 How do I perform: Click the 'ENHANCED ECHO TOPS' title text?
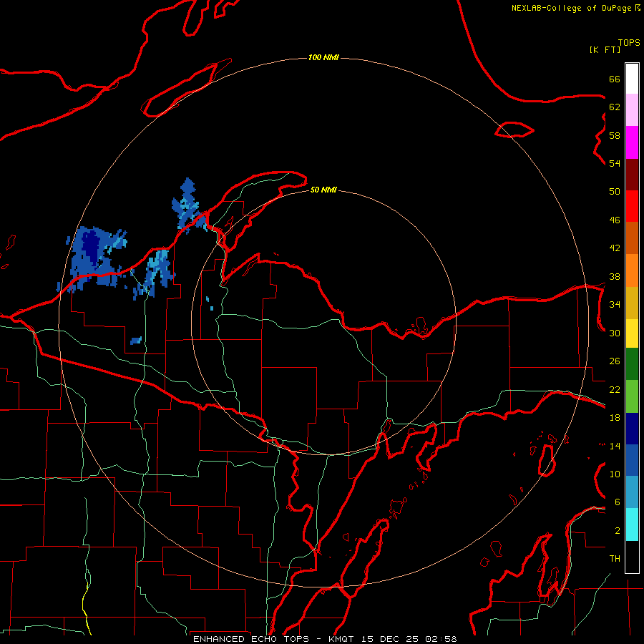(x=251, y=639)
